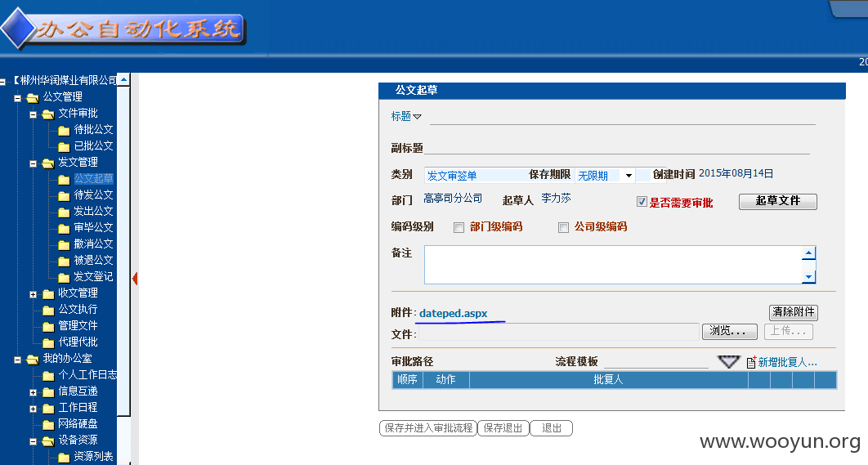Screen dimensions: 868x465
Task: Click the 发出公文 folder icon
Action: 64,212
